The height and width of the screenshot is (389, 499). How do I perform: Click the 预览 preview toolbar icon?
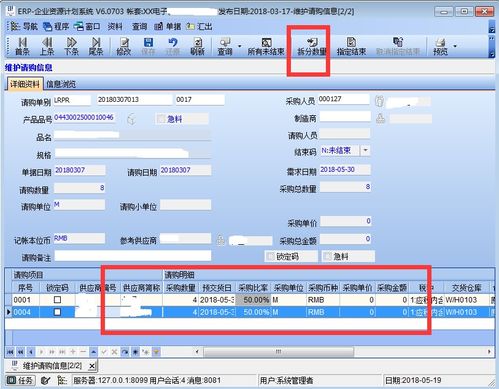click(x=440, y=46)
